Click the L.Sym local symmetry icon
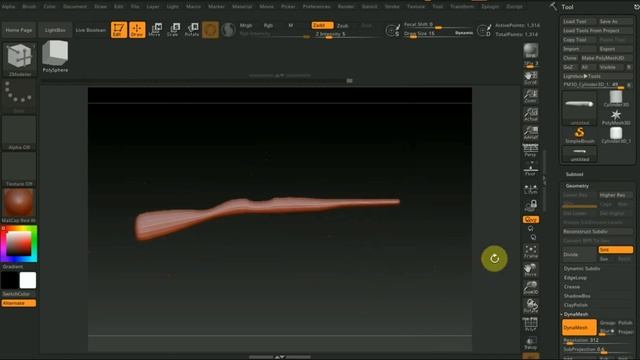 click(531, 189)
